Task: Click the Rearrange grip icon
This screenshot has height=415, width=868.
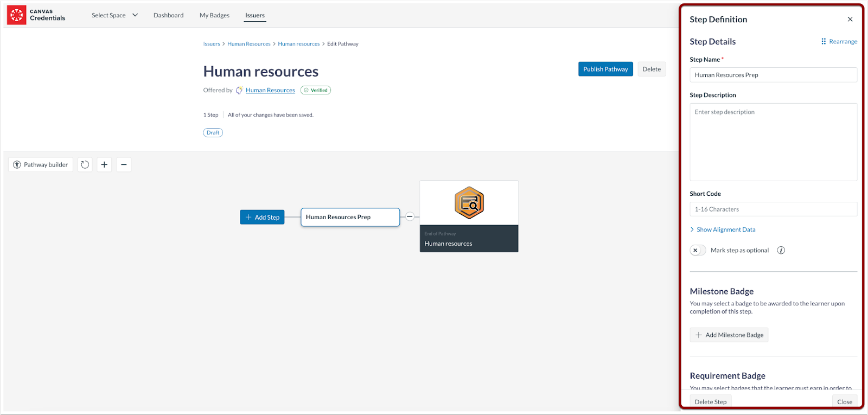Action: (824, 41)
